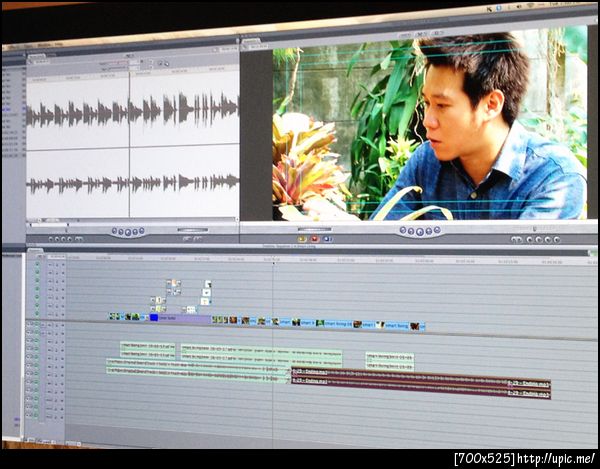Viewport: 600px width, 469px height.
Task: Click the blue icon in macOS menu bar
Action: click(499, 8)
